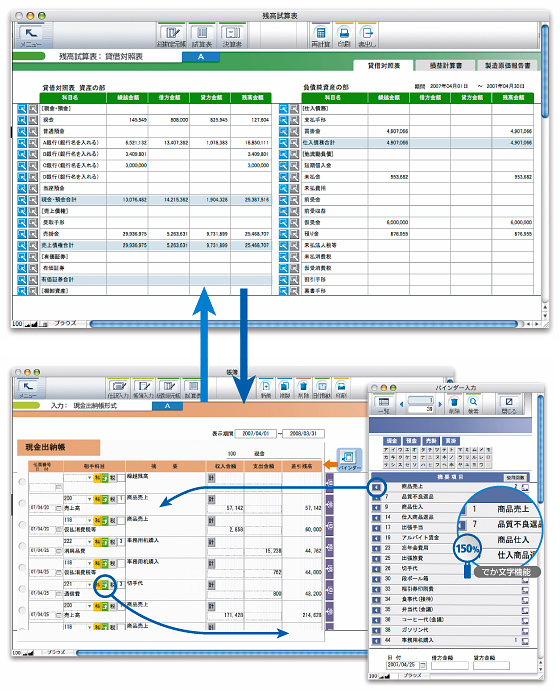Click insert arrow beside 出張手当 in binder list
The image size is (560, 693).
tap(376, 527)
